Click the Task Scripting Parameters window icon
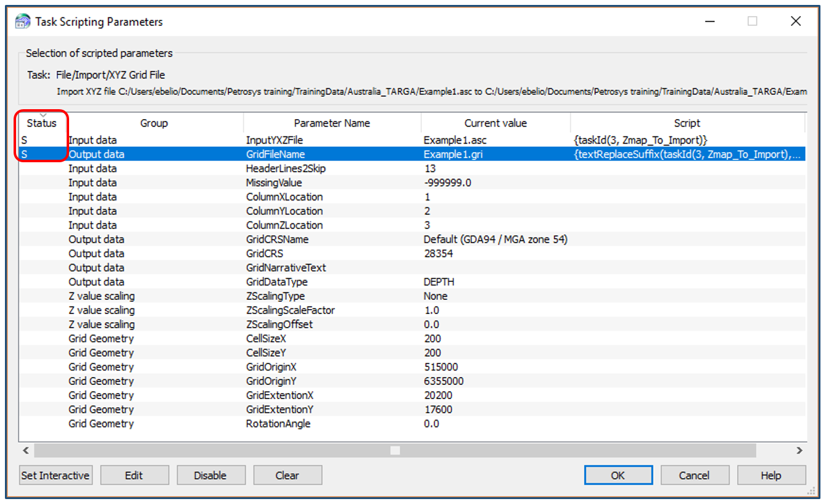This screenshot has height=504, width=826. click(x=22, y=22)
